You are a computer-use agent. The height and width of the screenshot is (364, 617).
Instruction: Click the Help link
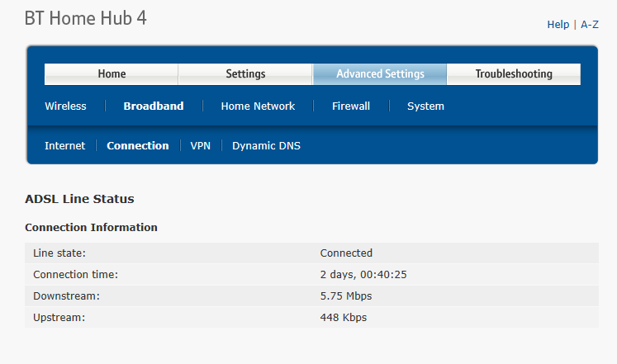pyautogui.click(x=558, y=25)
